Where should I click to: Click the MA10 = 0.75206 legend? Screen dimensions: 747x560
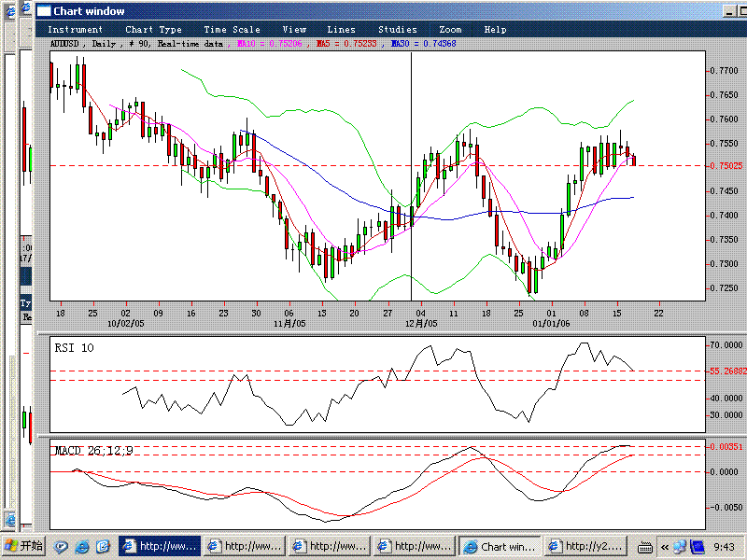[x=269, y=43]
